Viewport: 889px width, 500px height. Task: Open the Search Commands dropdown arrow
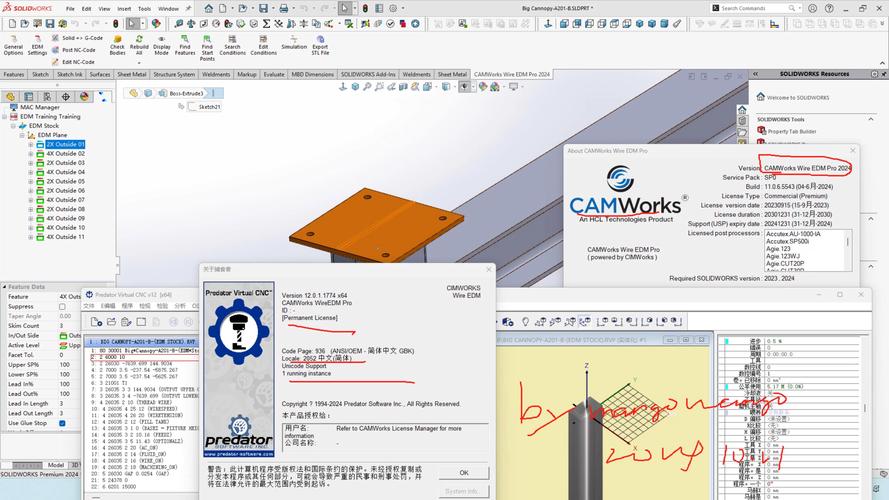(800, 8)
